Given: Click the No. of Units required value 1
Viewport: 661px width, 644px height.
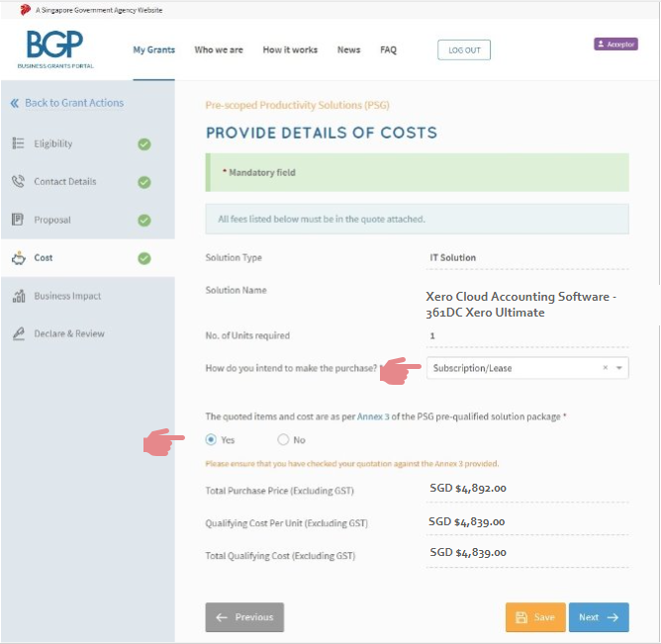Looking at the screenshot, I should tap(432, 336).
